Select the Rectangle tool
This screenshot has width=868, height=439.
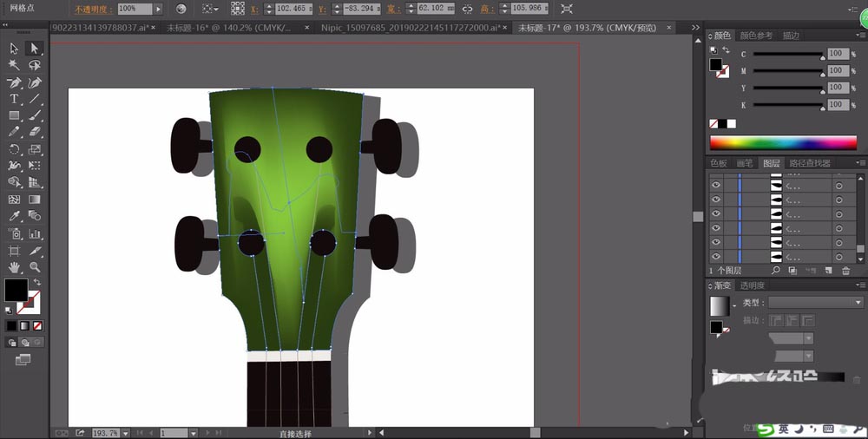[x=15, y=115]
